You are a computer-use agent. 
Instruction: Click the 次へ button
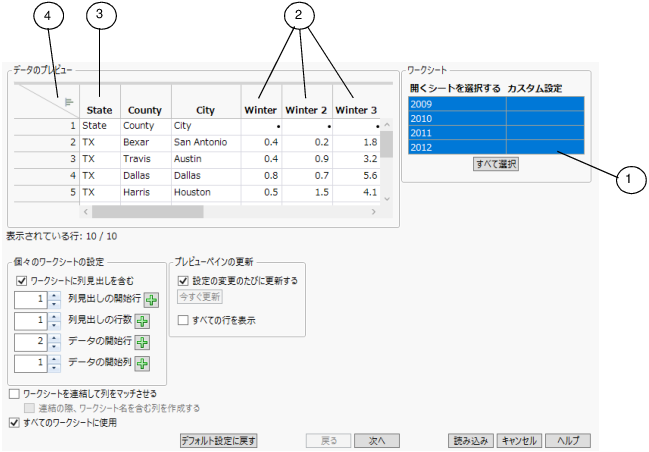(x=377, y=440)
